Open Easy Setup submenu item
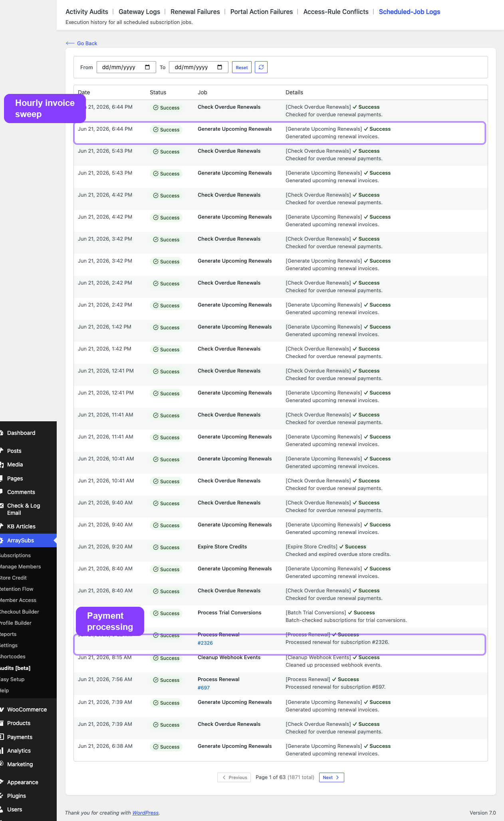The image size is (504, 821). coord(12,679)
